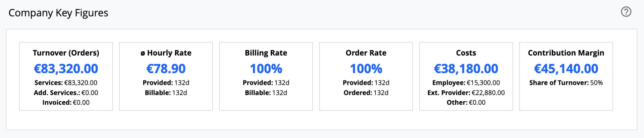Click the Order Rate heading
This screenshot has height=138, width=644.
[366, 53]
